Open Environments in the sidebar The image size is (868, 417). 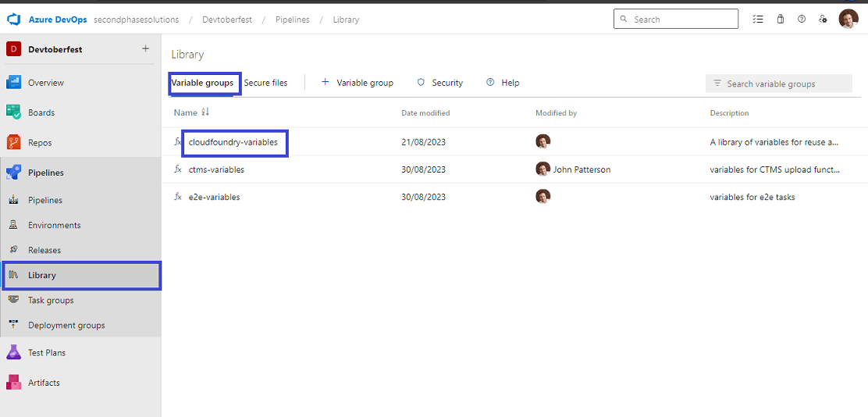click(x=80, y=225)
